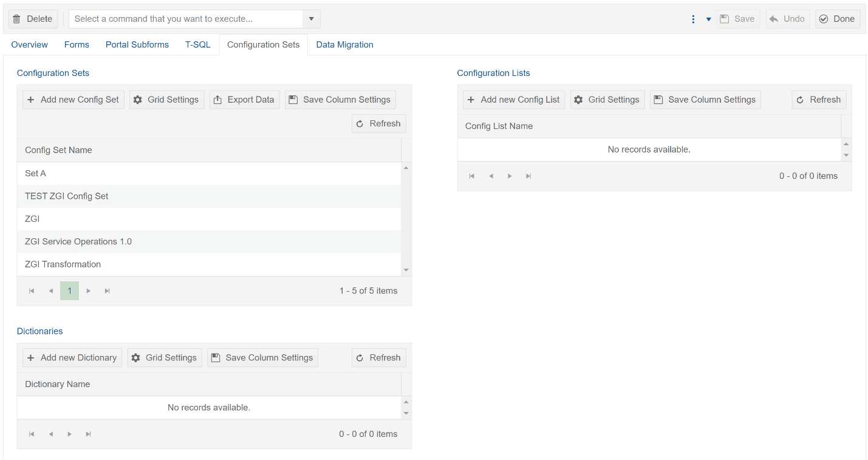Image resolution: width=868 pixels, height=460 pixels.
Task: Select ZGI Service Operations 1.0 row
Action: tap(209, 241)
